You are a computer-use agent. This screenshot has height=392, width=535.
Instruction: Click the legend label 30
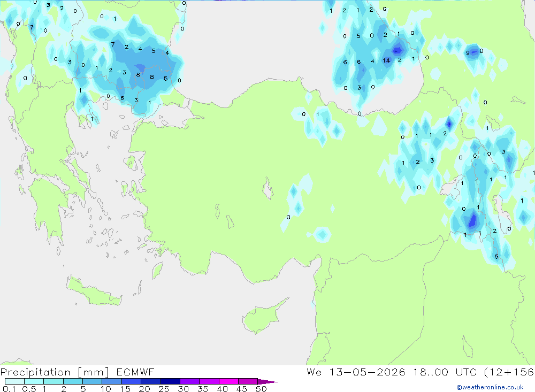pyautogui.click(x=184, y=389)
